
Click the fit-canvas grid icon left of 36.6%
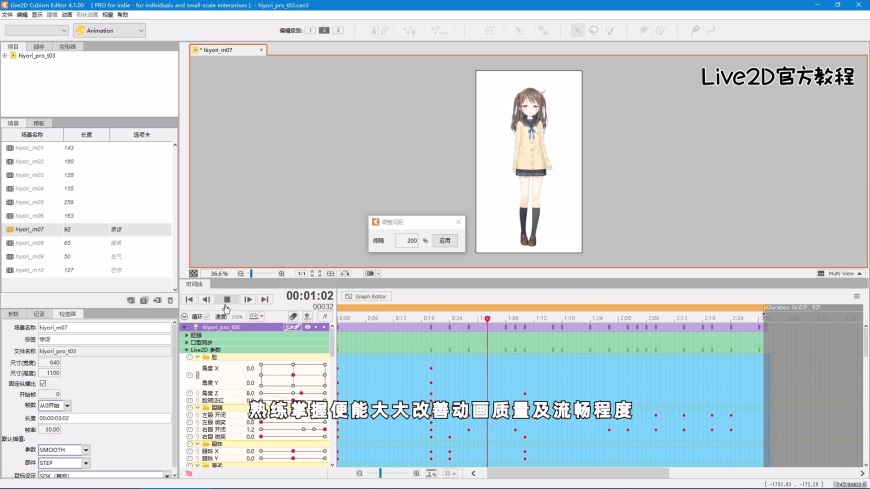[193, 274]
